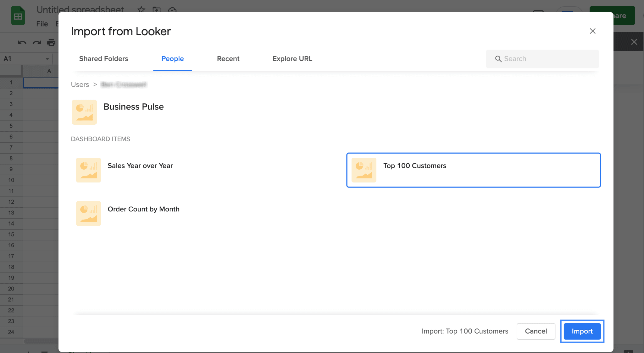This screenshot has height=353, width=644.
Task: Go to the Explore URL tab
Action: pyautogui.click(x=292, y=59)
